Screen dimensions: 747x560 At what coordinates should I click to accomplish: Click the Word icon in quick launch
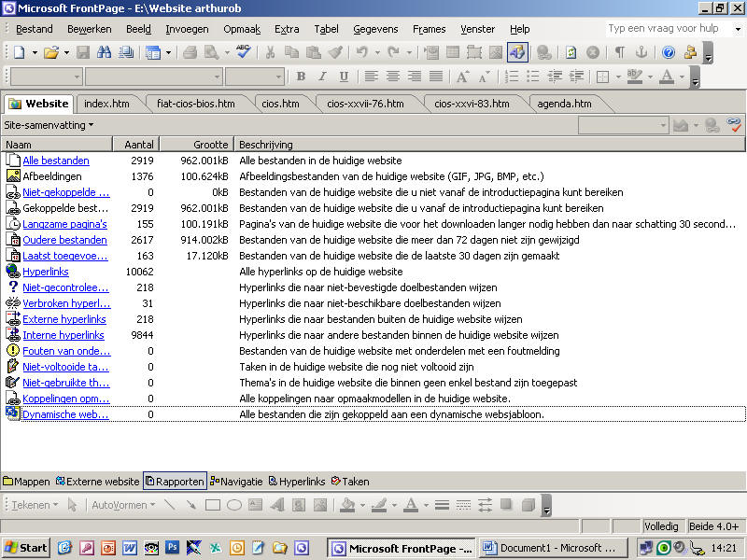[129, 548]
